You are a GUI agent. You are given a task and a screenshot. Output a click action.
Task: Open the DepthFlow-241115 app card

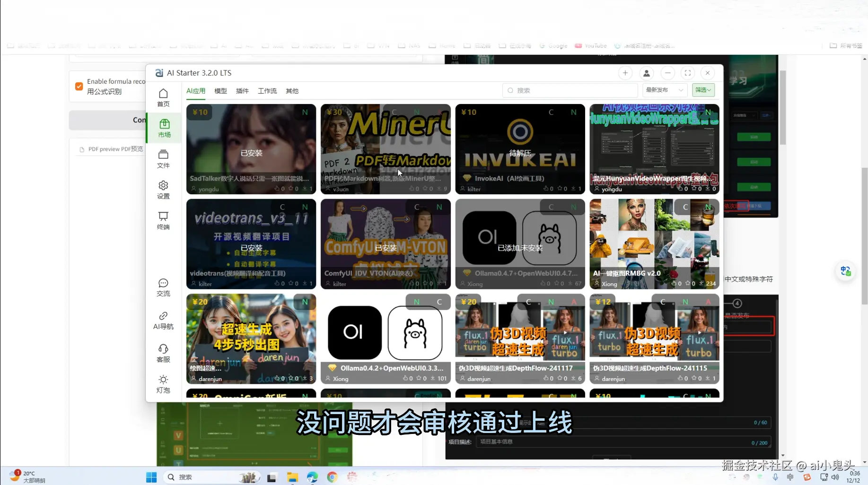click(654, 339)
